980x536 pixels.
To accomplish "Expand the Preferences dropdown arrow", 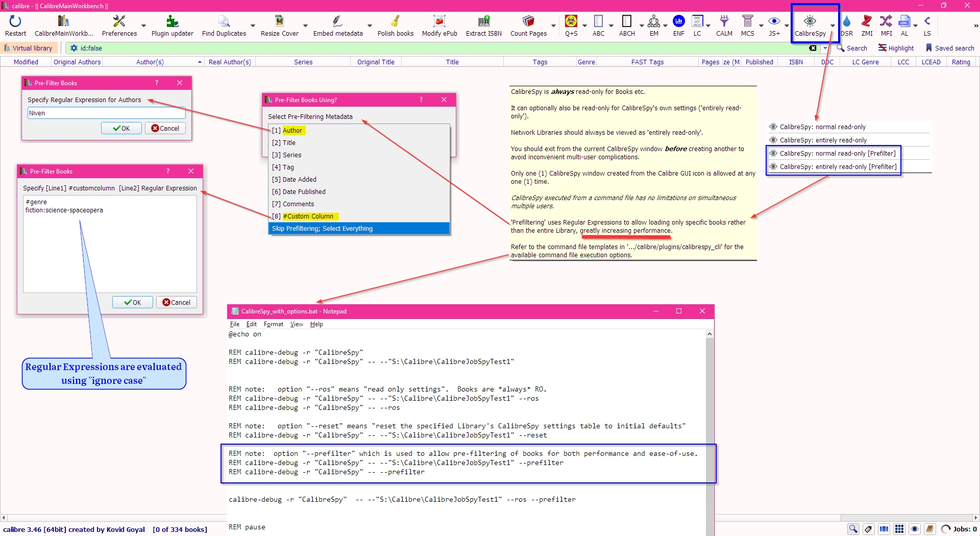I will 143,26.
